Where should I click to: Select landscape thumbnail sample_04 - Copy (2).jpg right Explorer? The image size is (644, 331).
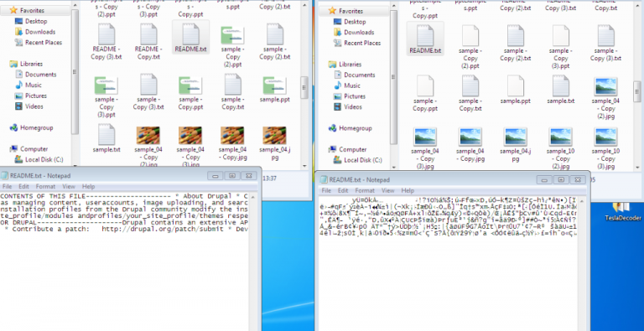(605, 98)
